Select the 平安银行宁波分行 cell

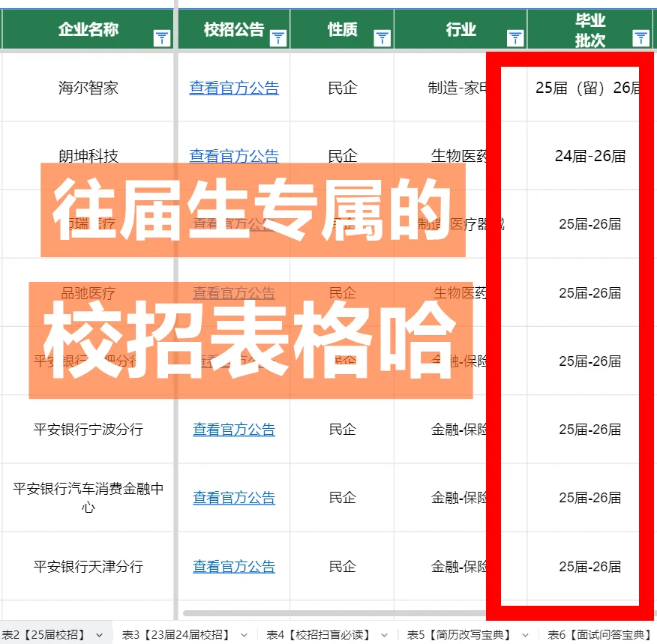click(88, 429)
